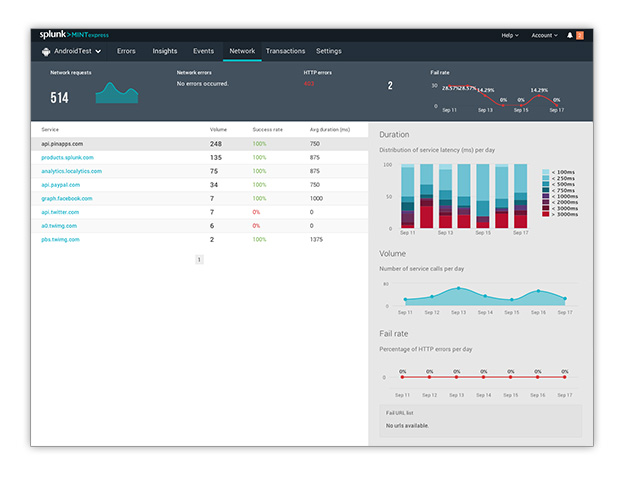Open the AndroidTest app selector dropdown
The height and width of the screenshot is (477, 625).
point(72,51)
